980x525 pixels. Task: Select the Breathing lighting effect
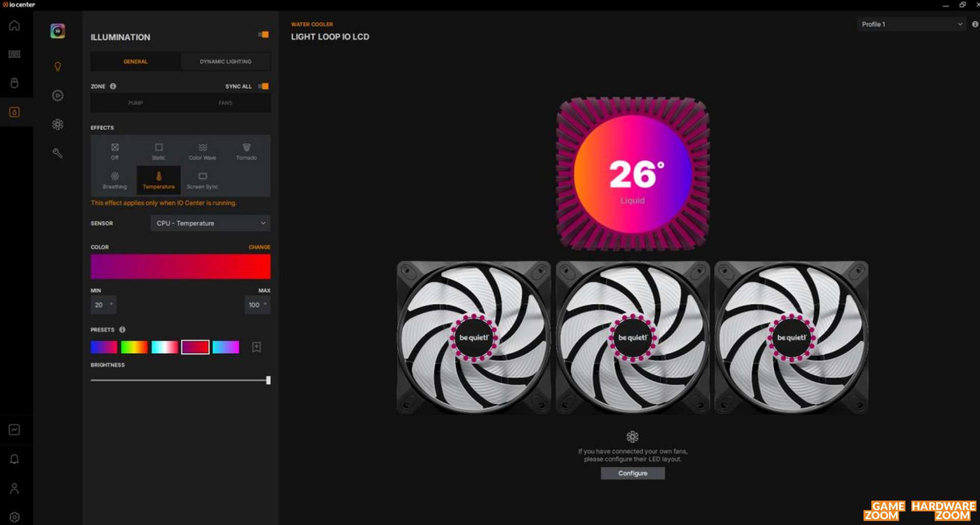click(115, 180)
